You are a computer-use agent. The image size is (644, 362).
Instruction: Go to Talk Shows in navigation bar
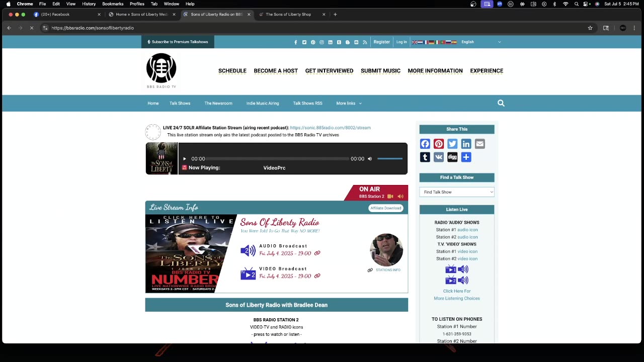coord(180,104)
